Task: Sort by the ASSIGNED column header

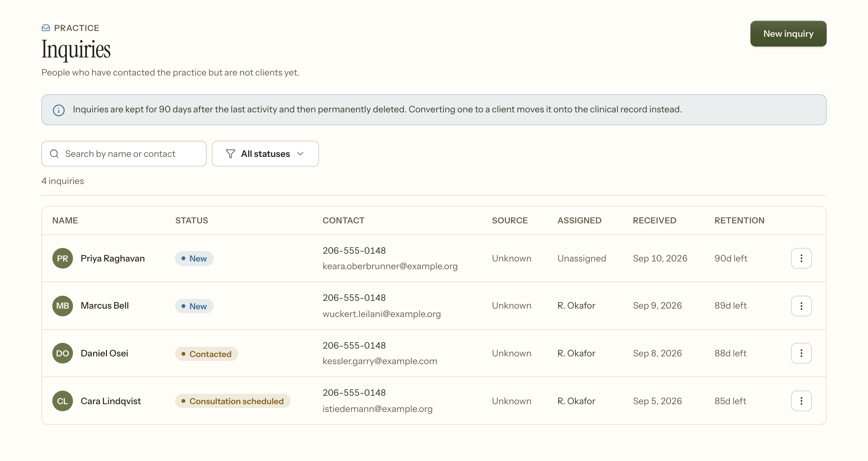Action: 579,220
